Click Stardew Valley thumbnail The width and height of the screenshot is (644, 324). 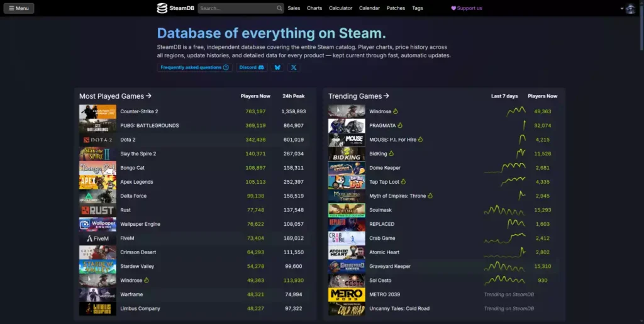pyautogui.click(x=97, y=267)
